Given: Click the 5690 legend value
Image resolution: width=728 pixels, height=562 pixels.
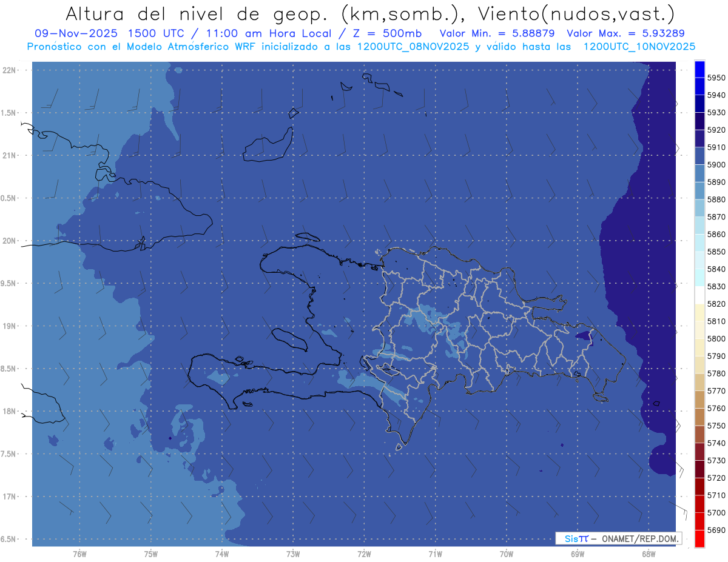Looking at the screenshot, I should 716,530.
